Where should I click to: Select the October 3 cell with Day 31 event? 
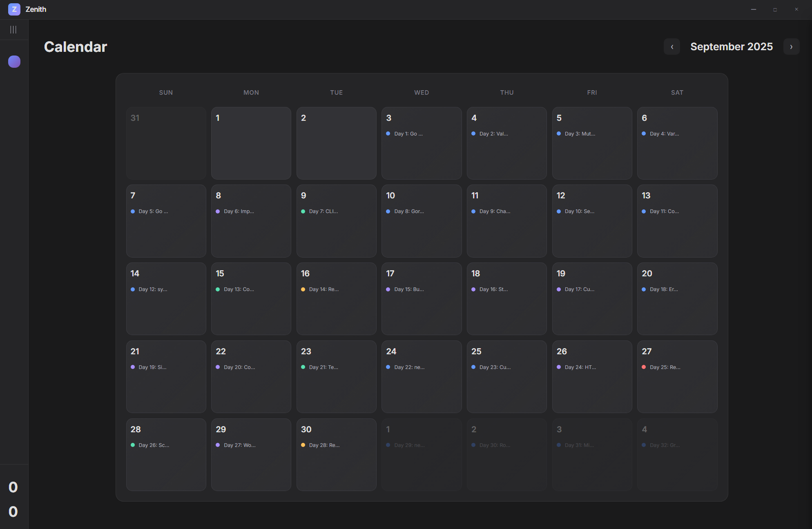592,454
